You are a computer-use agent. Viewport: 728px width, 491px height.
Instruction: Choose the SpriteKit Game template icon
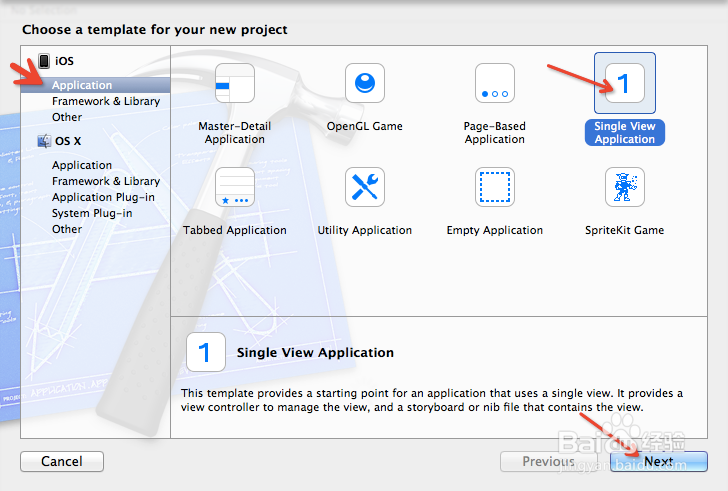[625, 187]
